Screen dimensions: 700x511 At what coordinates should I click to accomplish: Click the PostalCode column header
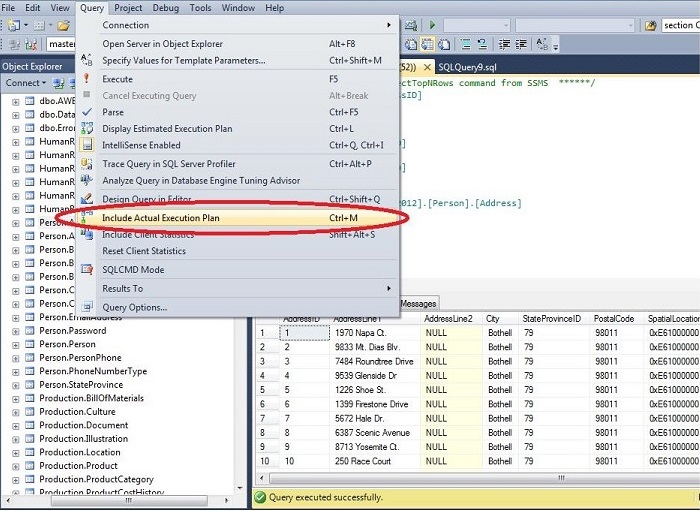point(616,319)
